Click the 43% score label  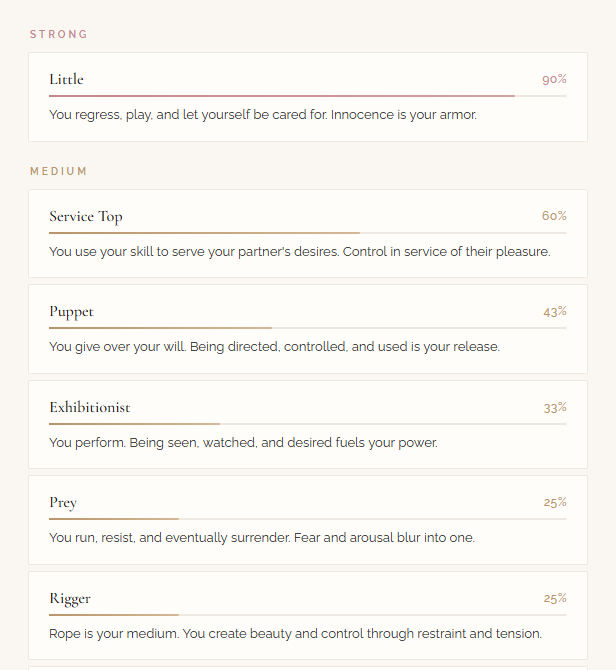pyautogui.click(x=555, y=311)
